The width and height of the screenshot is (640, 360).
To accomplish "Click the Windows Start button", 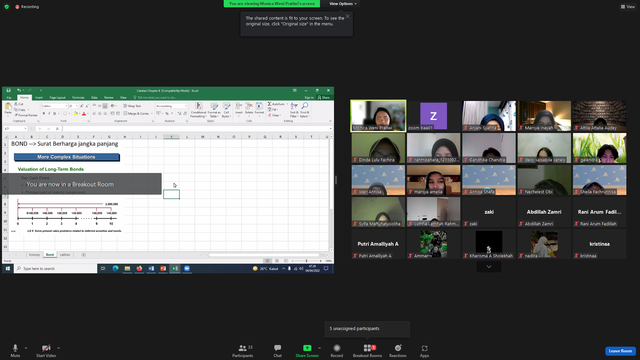I will tap(8, 269).
